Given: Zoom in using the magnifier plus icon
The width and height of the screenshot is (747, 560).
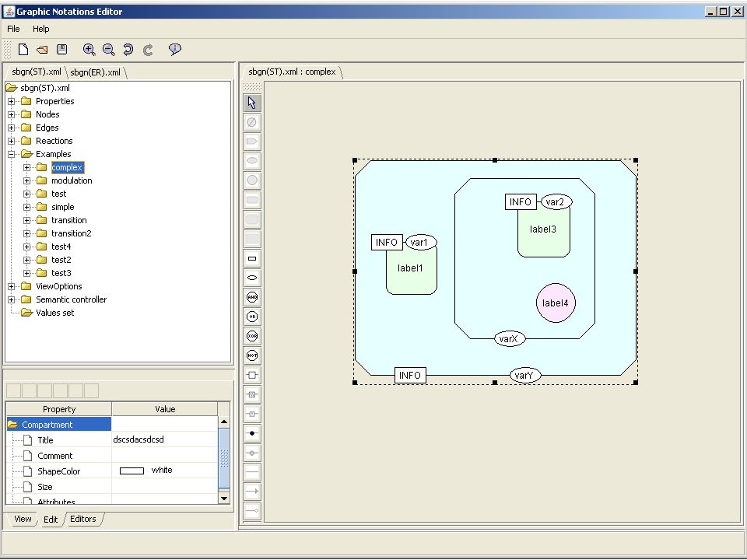Looking at the screenshot, I should point(89,50).
